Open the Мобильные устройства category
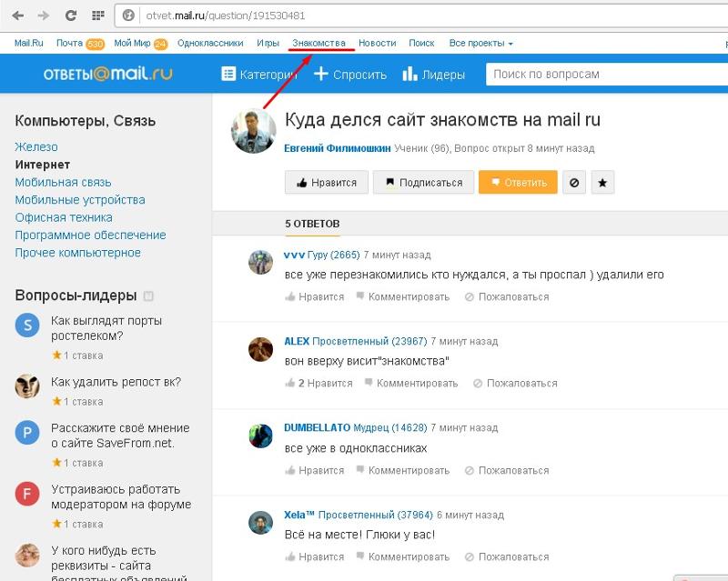 (80, 200)
